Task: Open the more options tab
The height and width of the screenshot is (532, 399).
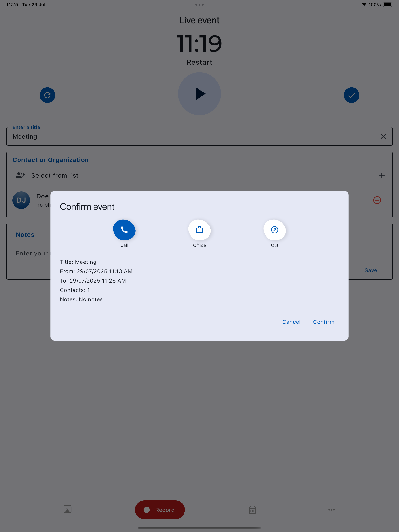Action: click(x=331, y=510)
